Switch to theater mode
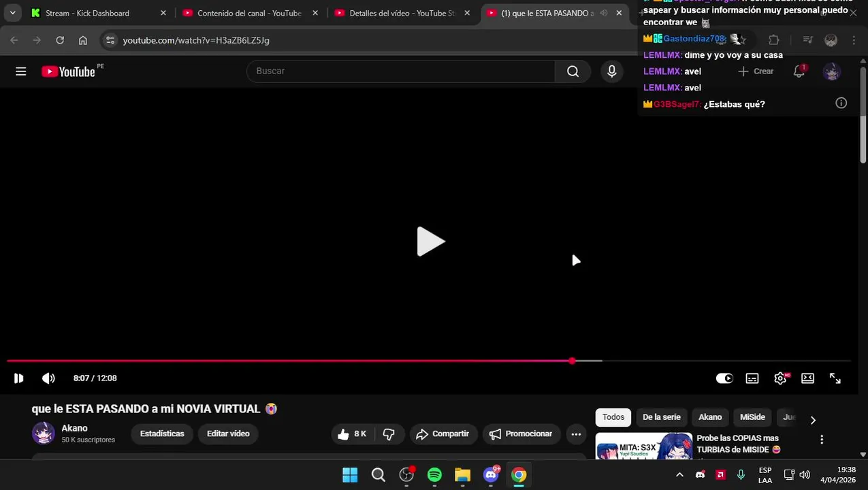868x490 pixels. [807, 378]
